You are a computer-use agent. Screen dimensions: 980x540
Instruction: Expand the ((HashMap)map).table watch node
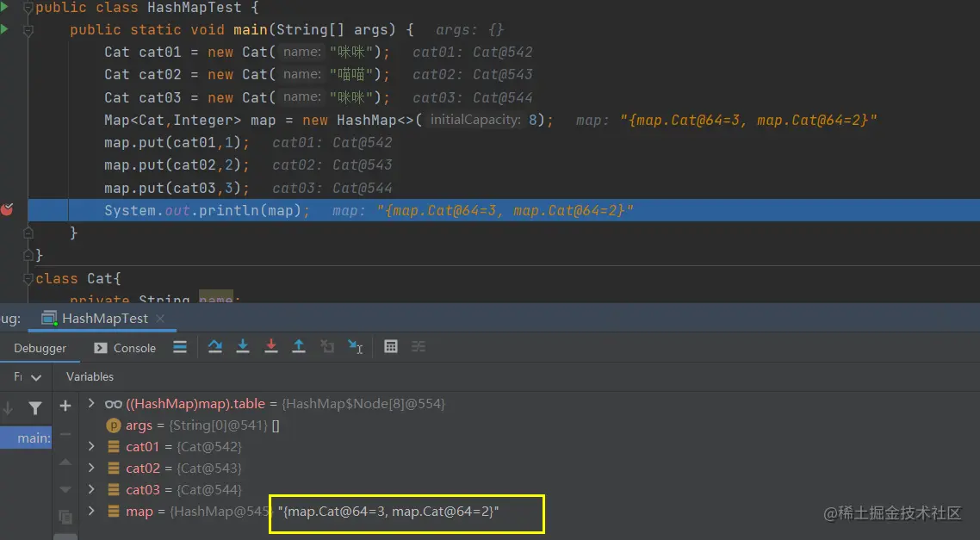[x=91, y=403]
